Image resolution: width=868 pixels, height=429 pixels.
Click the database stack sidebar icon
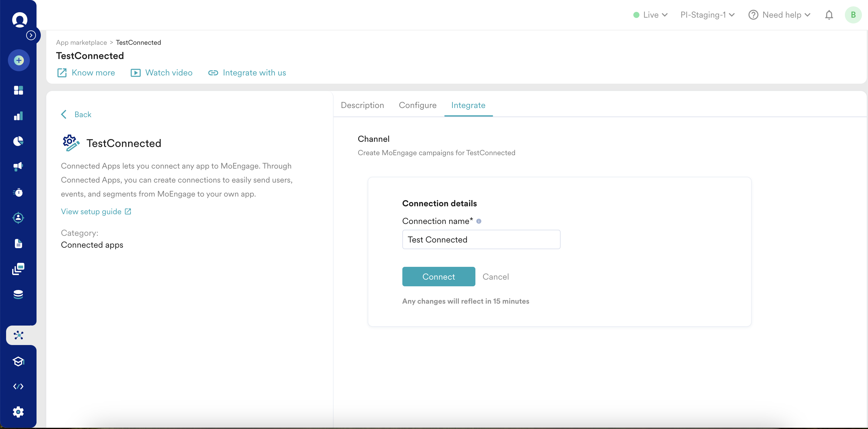(19, 294)
